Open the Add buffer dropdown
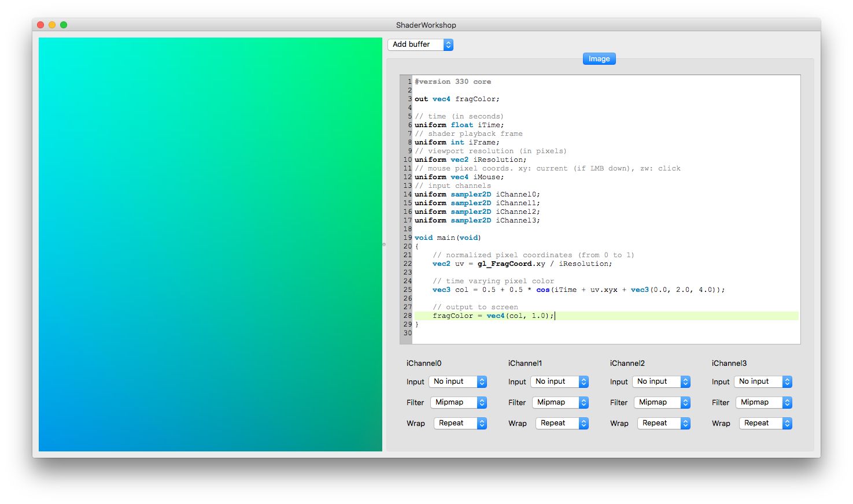 tap(420, 45)
